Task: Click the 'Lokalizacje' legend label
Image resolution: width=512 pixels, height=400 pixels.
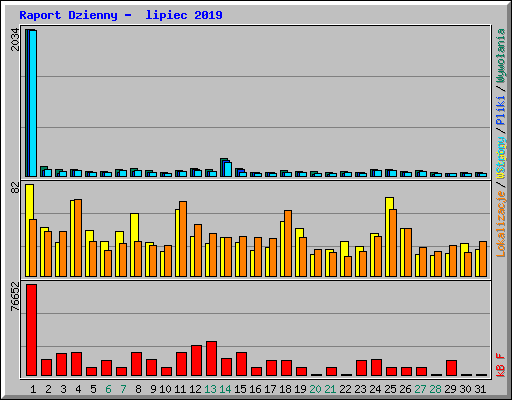Action: (501, 224)
